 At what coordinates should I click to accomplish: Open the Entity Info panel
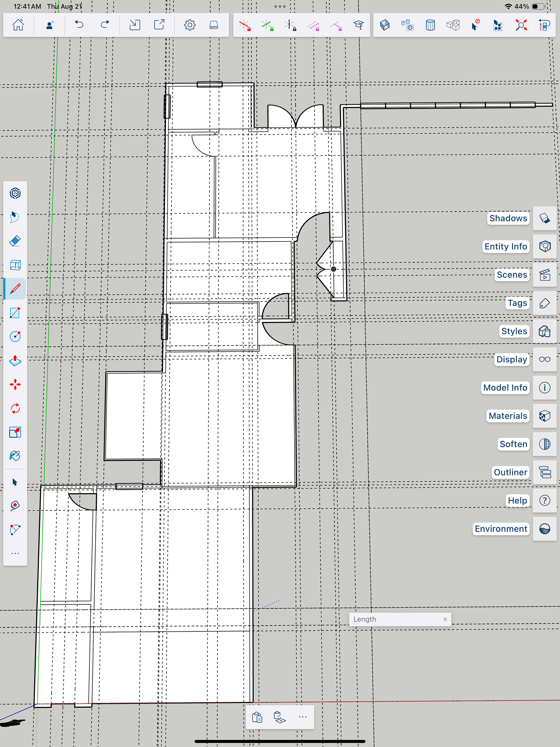point(545,247)
